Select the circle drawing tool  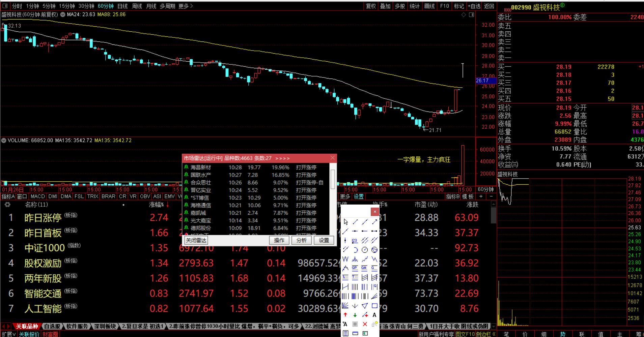365,250
